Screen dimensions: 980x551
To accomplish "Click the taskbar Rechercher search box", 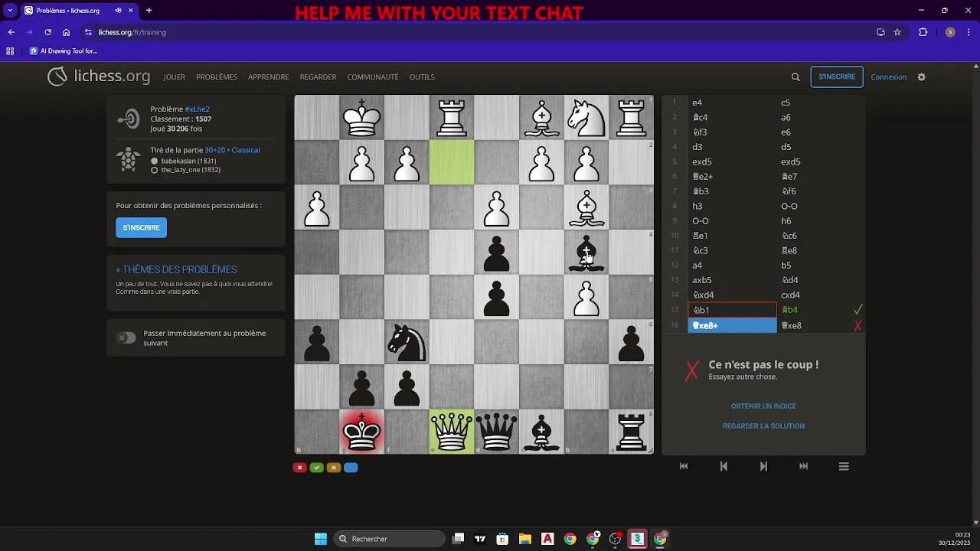I will click(x=390, y=539).
